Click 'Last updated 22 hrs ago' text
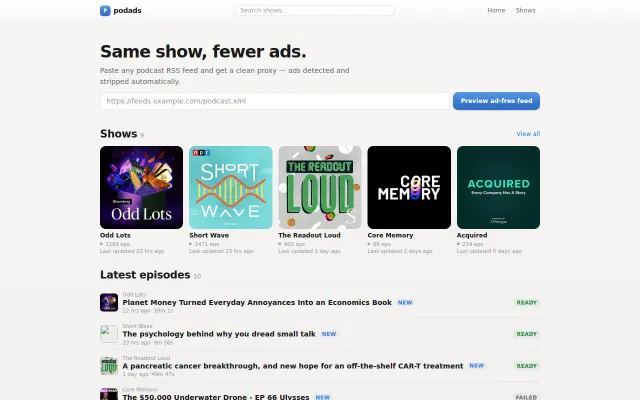640x400 pixels. coord(132,251)
